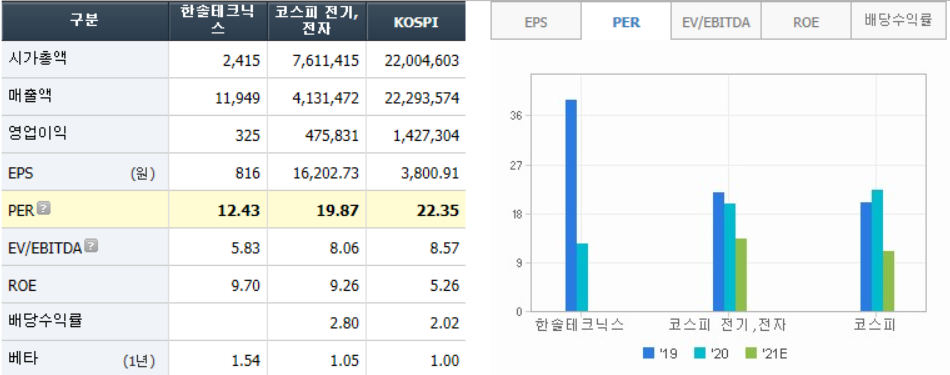Click the 구분 column header
Viewport: 950px width, 375px height.
pos(85,21)
